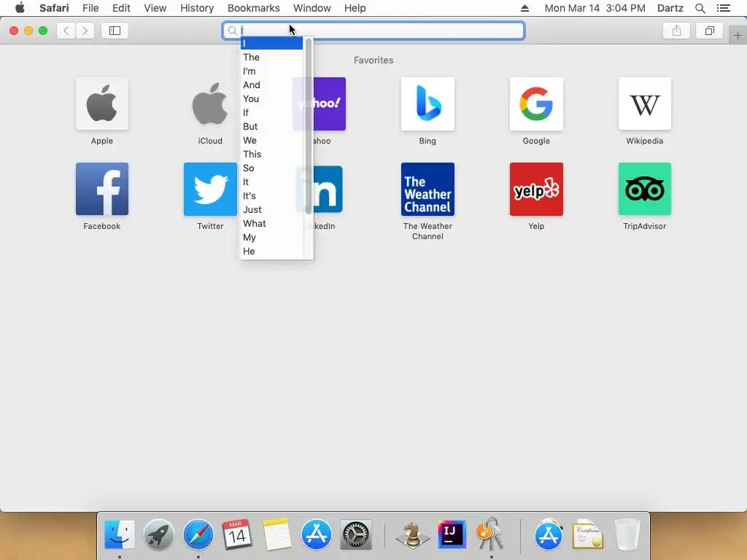Screen dimensions: 747x560
Task: Select 'We' from the suggestions
Action: pos(271,140)
